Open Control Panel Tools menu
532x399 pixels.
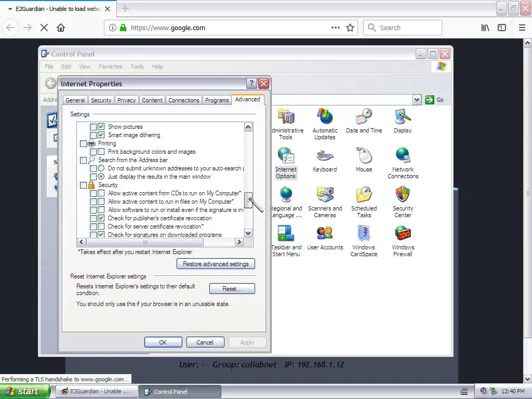[x=137, y=66]
